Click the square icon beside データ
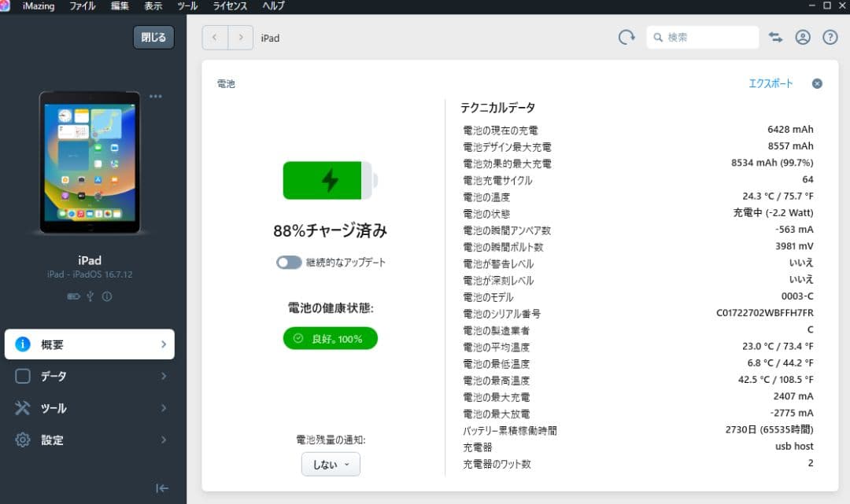Image resolution: width=850 pixels, height=504 pixels. [x=23, y=377]
